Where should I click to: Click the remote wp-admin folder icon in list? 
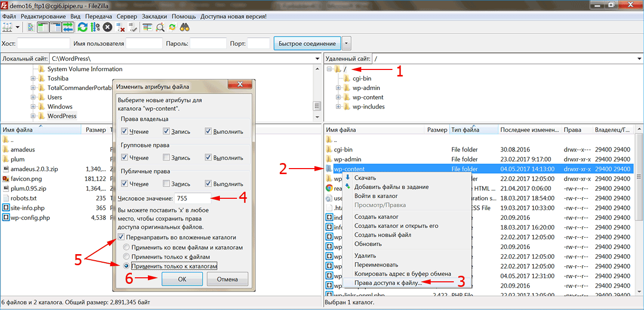point(329,159)
